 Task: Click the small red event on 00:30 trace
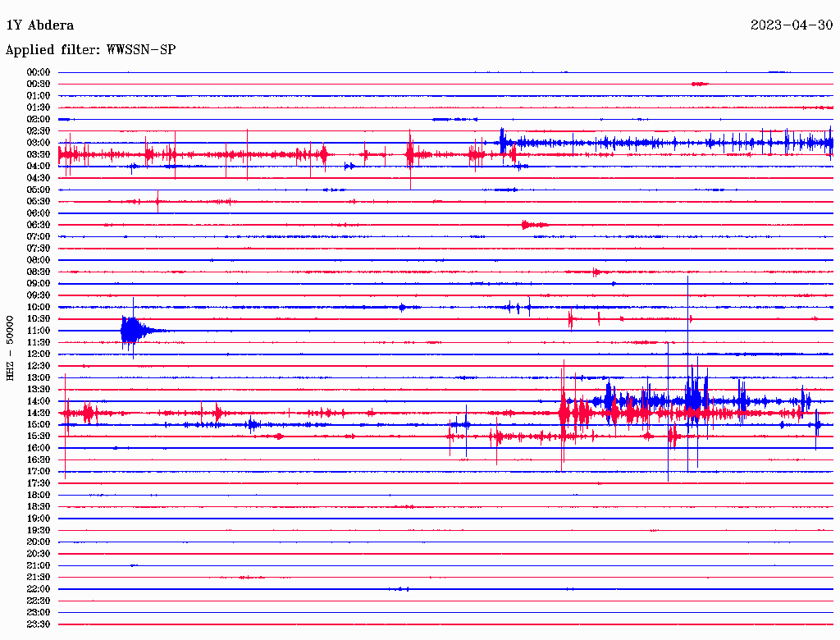pos(700,85)
